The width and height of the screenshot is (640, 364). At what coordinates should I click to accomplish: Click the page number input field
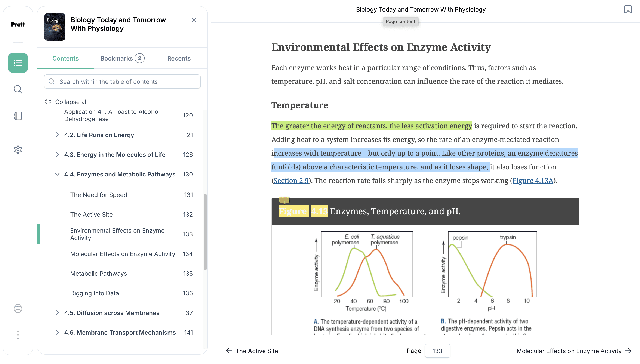point(437,351)
